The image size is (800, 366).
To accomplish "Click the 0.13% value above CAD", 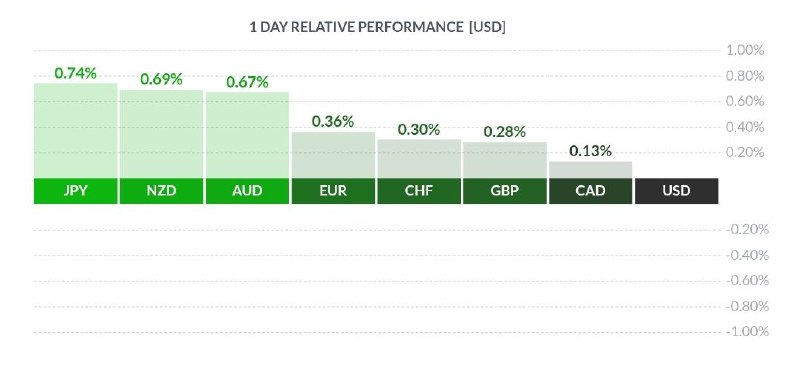I will point(590,151).
